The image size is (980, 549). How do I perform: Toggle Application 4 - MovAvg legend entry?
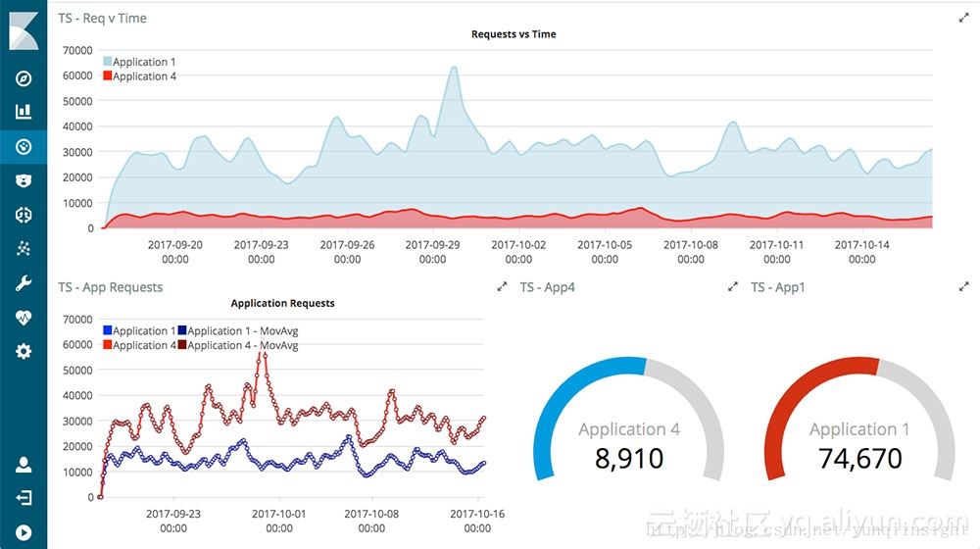click(238, 344)
